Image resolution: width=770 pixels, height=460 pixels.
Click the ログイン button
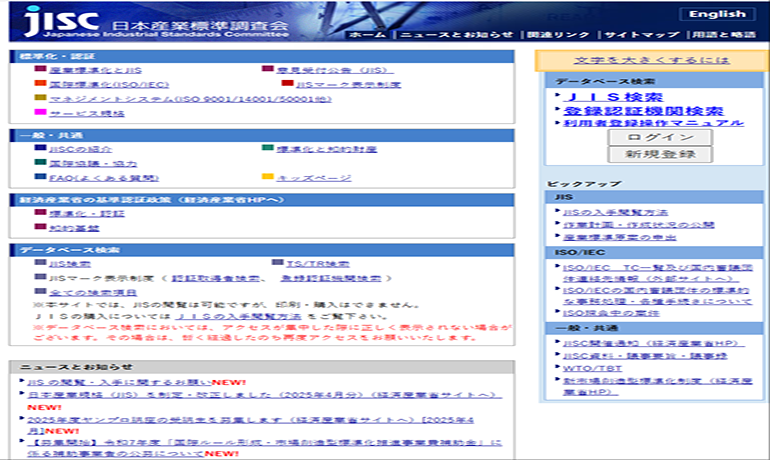point(660,137)
